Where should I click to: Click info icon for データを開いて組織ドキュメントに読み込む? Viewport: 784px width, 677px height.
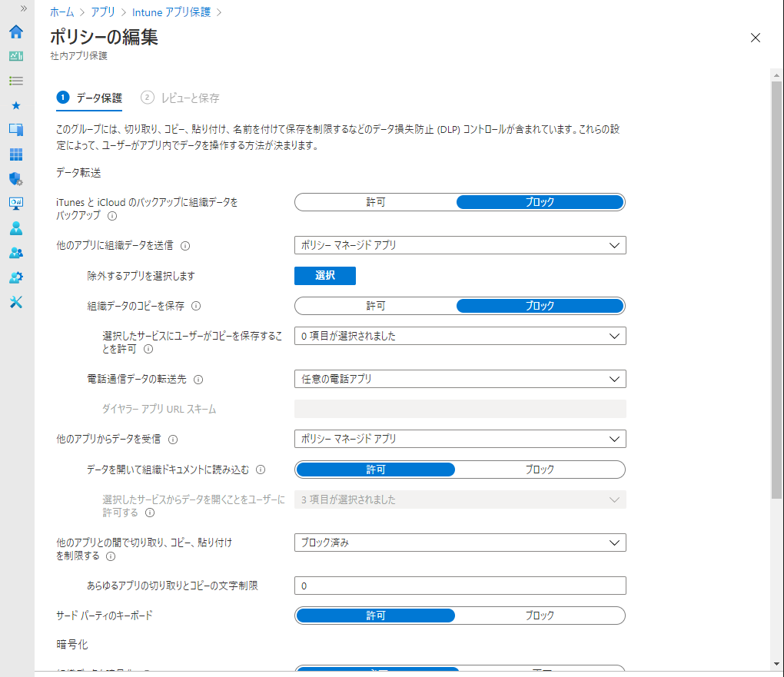(261, 470)
